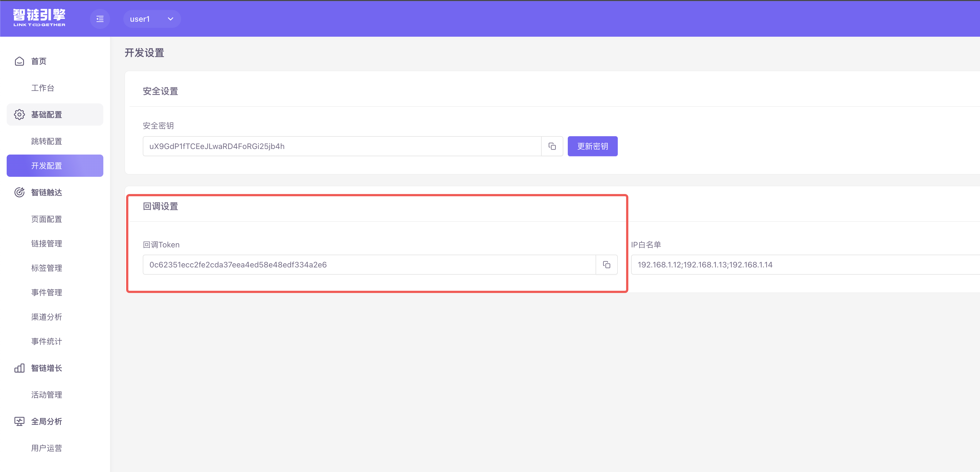Open the user1 account dropdown
The image size is (980, 472).
click(x=152, y=19)
